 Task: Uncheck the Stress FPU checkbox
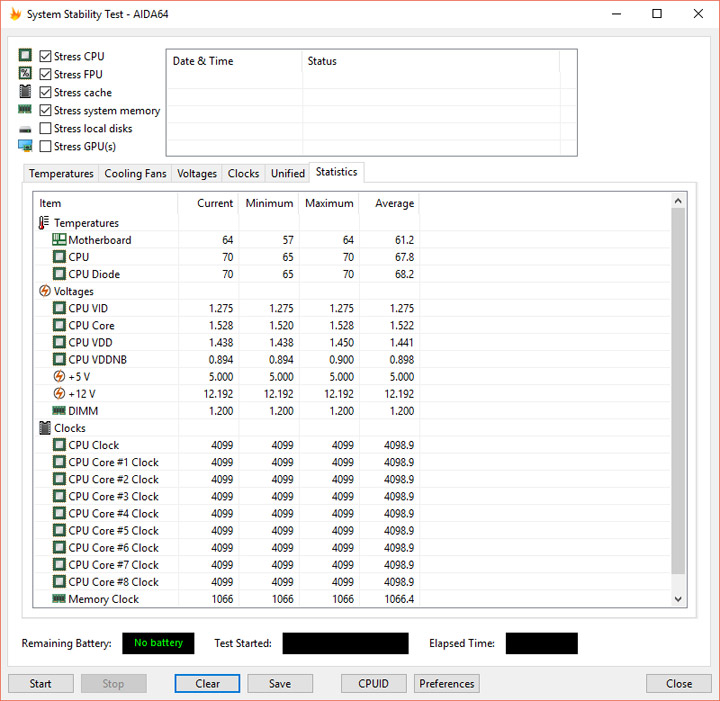[x=45, y=74]
